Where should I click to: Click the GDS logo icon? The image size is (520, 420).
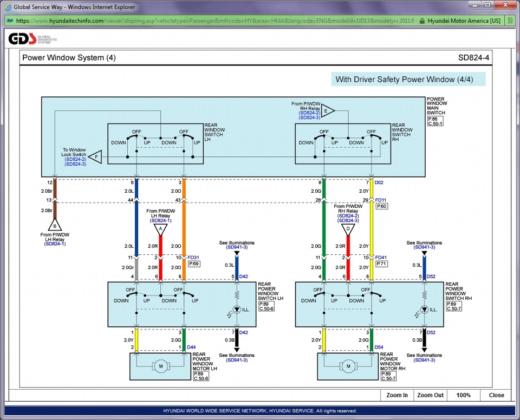(22, 39)
